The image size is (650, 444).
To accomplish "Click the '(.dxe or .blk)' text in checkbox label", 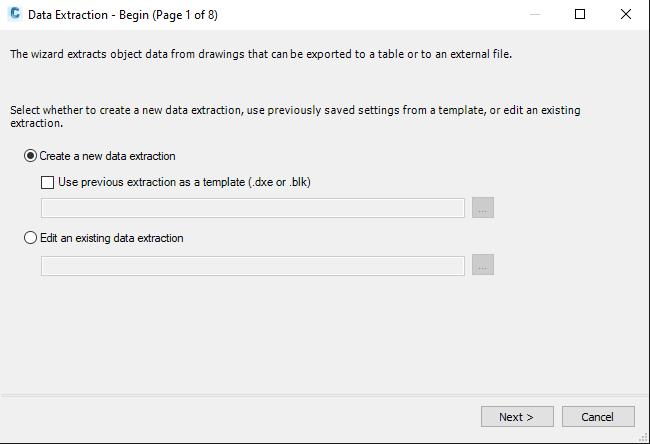I will coord(279,182).
